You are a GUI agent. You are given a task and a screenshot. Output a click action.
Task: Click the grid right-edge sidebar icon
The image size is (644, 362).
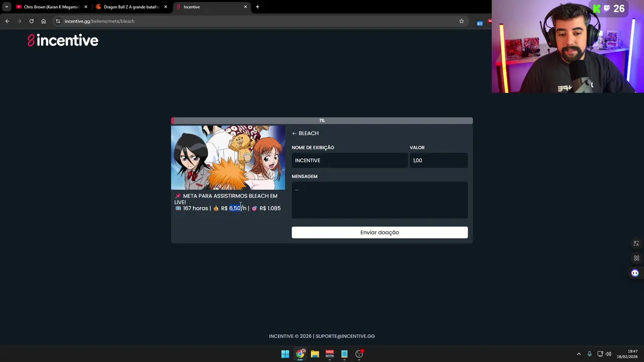coord(636,258)
